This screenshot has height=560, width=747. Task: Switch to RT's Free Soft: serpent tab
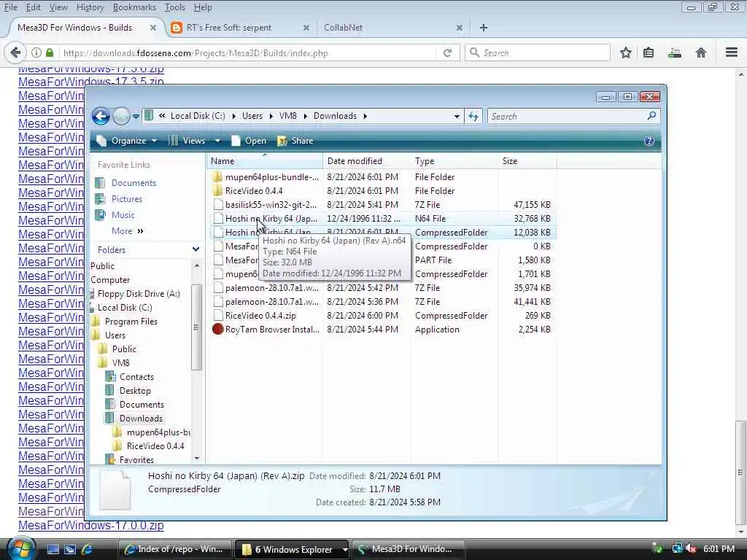239,28
